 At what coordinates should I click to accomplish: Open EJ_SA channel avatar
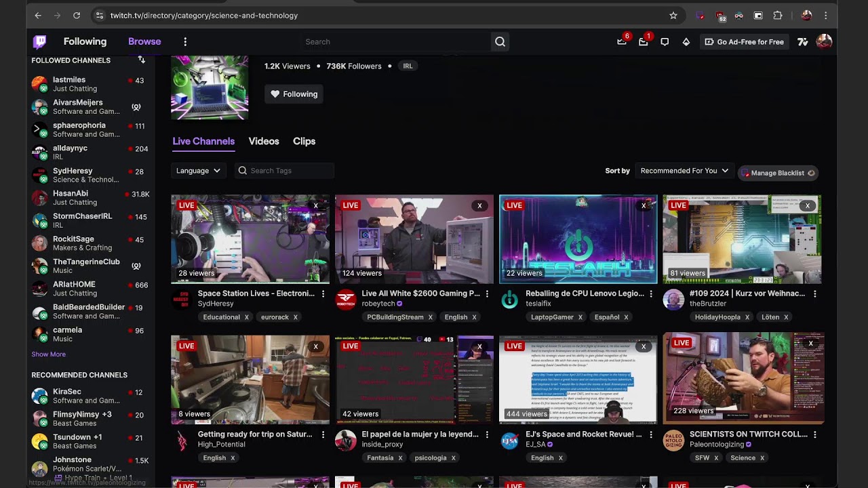point(510,440)
